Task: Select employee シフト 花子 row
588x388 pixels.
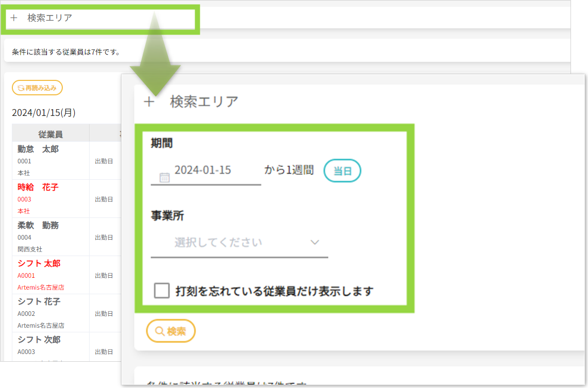Action: (39, 301)
